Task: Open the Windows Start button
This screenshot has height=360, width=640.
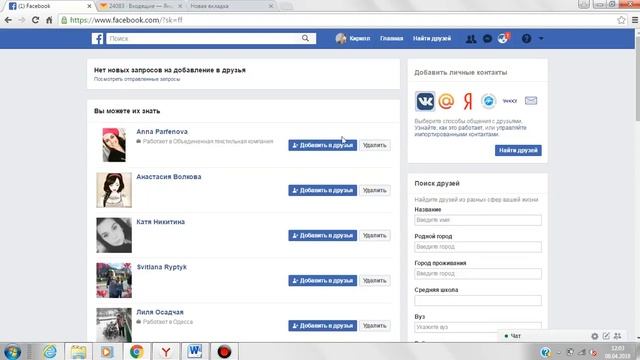Action: pos(12,351)
